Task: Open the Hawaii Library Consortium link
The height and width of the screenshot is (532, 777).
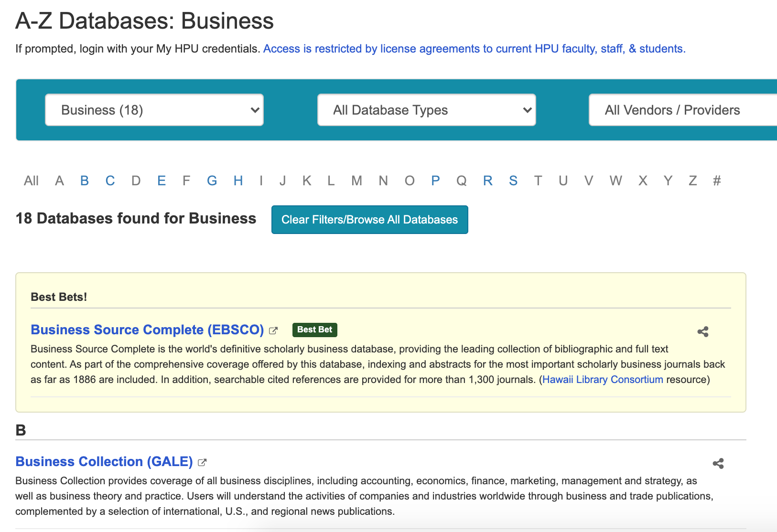Action: (603, 379)
